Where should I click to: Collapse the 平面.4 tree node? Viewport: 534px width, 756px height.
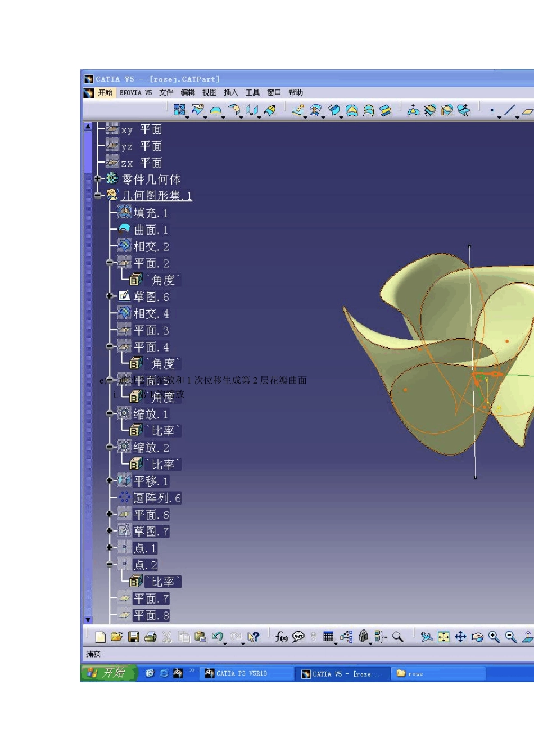(x=110, y=346)
